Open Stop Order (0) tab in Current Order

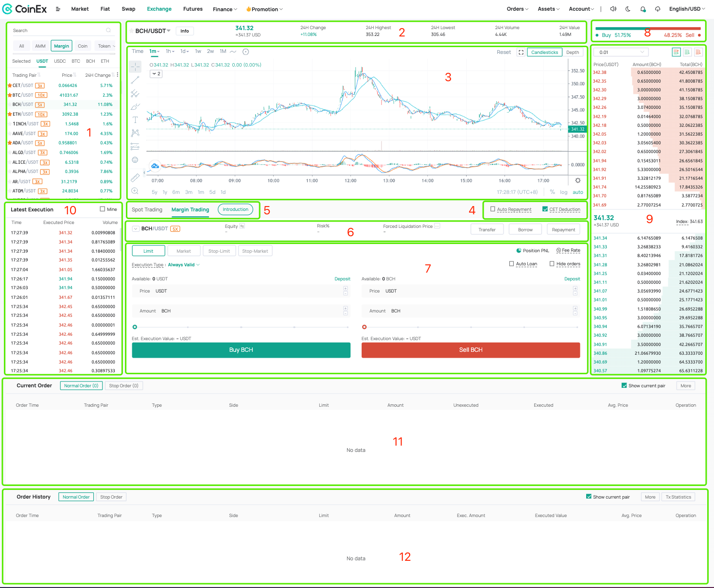123,385
